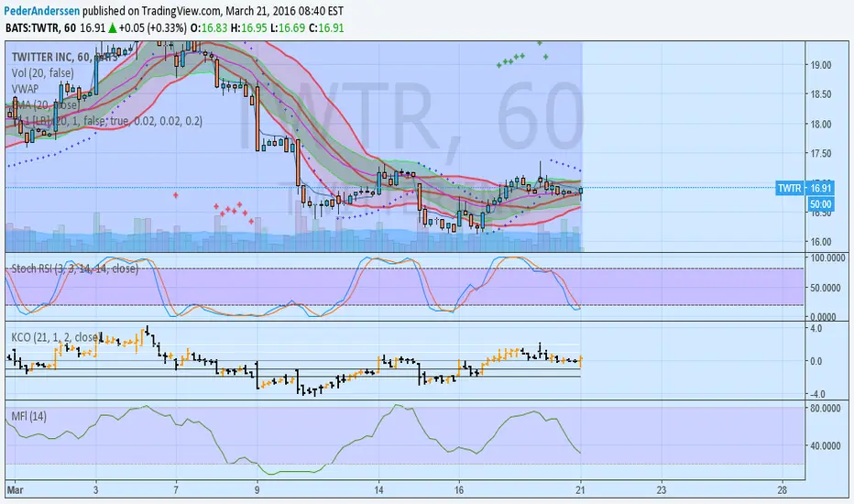Click the 80.0000 MFI axis value
854x504 pixels.
coord(826,408)
